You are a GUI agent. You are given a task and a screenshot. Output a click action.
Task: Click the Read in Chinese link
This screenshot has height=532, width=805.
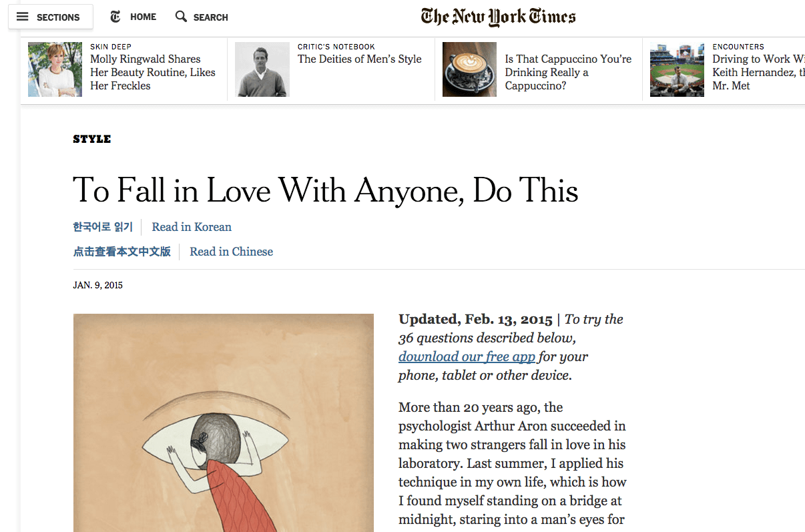232,252
